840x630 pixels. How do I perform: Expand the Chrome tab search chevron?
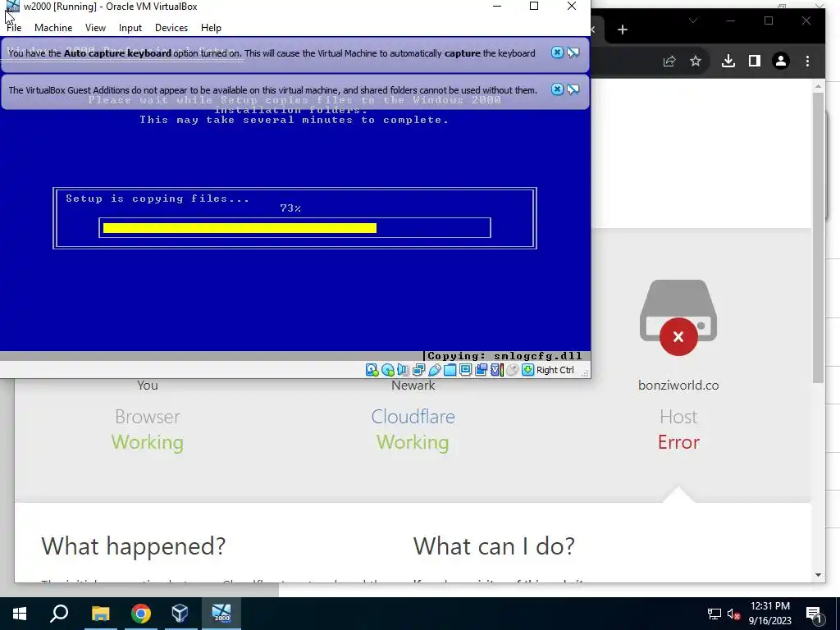coord(693,21)
